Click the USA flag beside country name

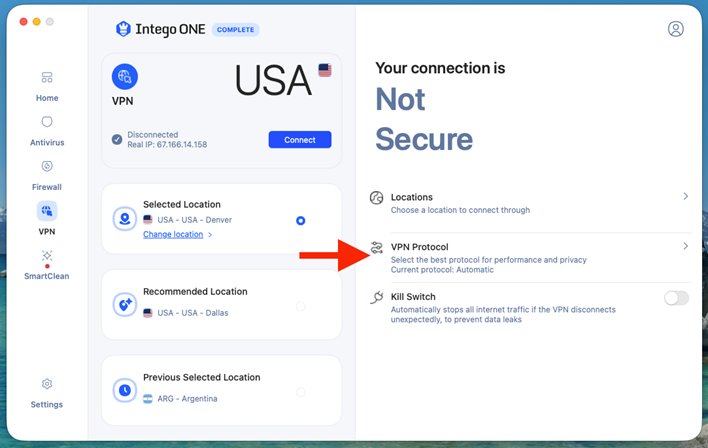(325, 70)
